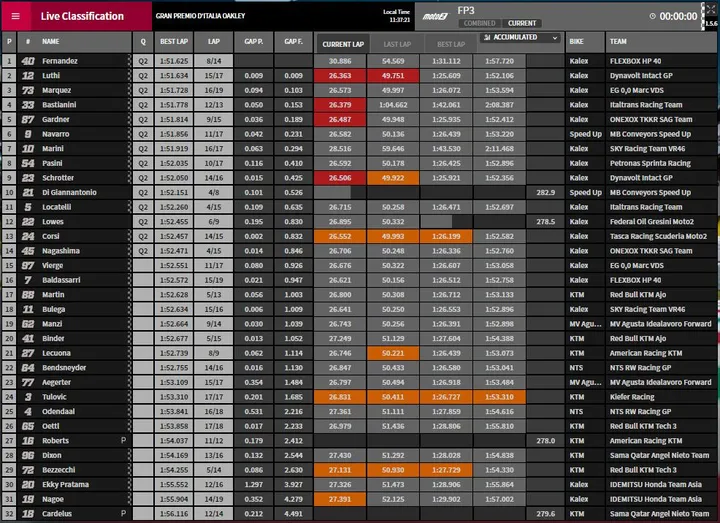Click the chequered flag on Nagoe's row
This screenshot has height=523, width=720.
click(x=129, y=499)
